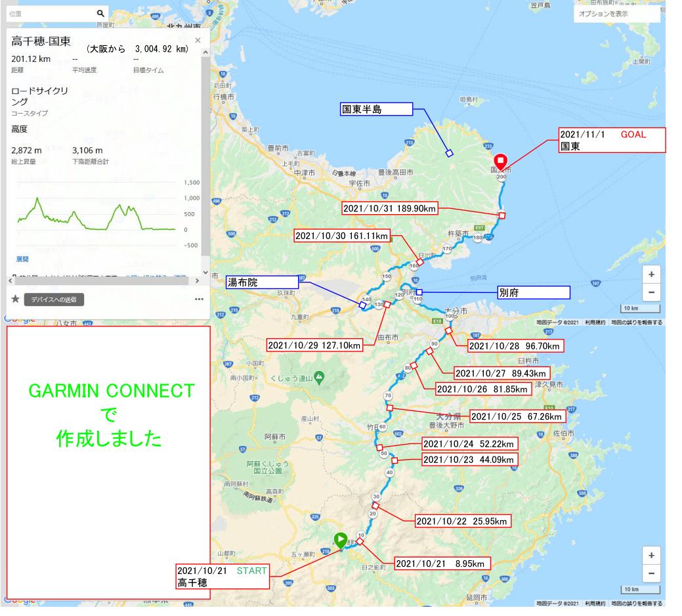Click the 2021/10/27 89.43km label

(502, 373)
